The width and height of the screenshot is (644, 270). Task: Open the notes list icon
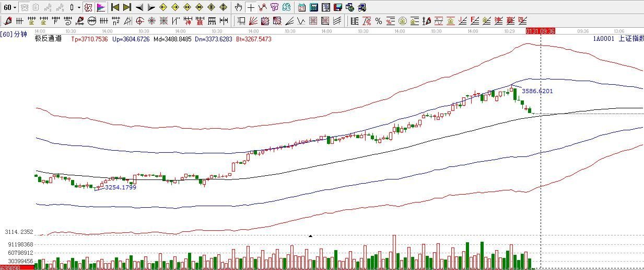pyautogui.click(x=325, y=7)
